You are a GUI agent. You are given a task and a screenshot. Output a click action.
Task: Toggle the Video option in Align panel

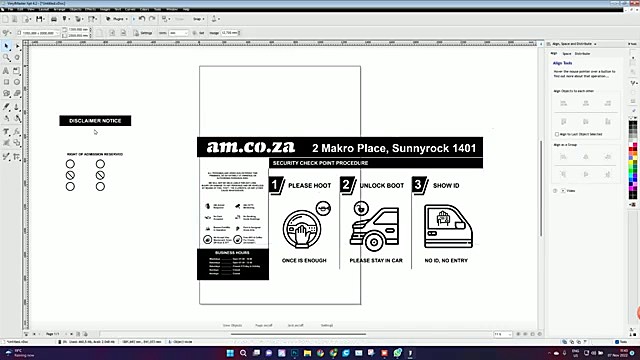[x=563, y=191]
